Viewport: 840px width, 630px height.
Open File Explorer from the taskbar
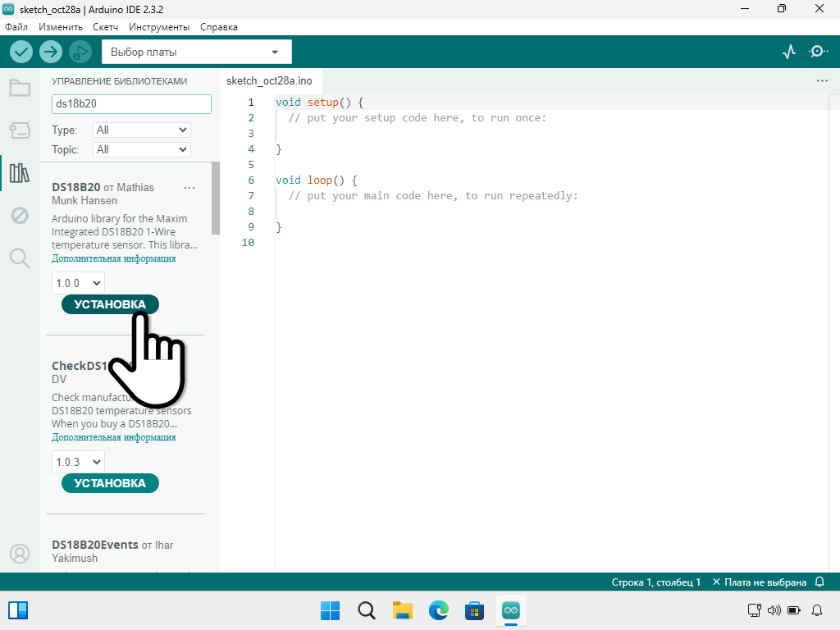pyautogui.click(x=402, y=610)
